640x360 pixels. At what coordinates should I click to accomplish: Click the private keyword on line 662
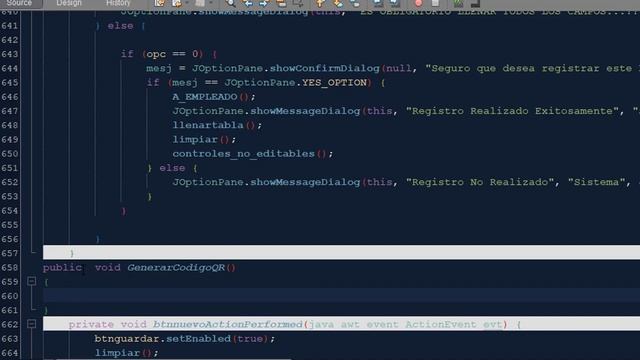tap(91, 324)
